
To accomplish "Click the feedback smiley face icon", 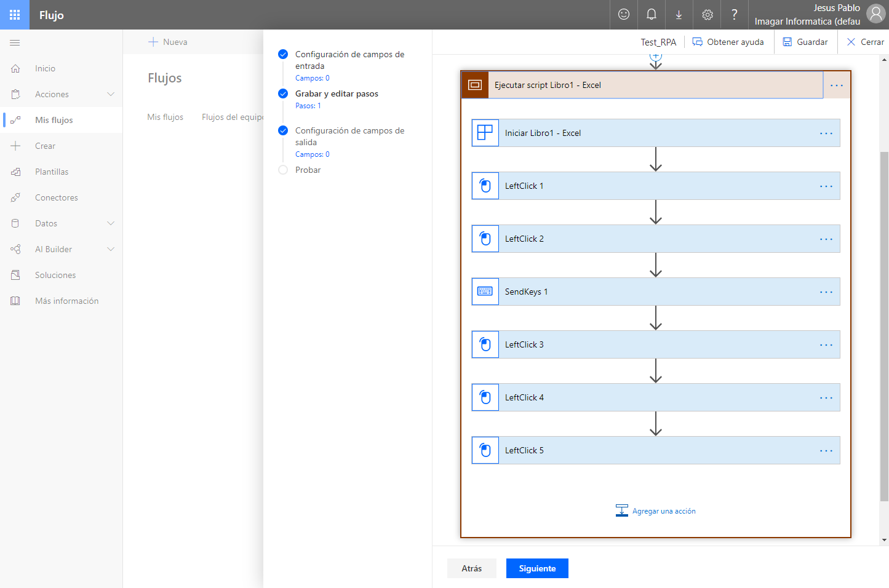I will (624, 15).
